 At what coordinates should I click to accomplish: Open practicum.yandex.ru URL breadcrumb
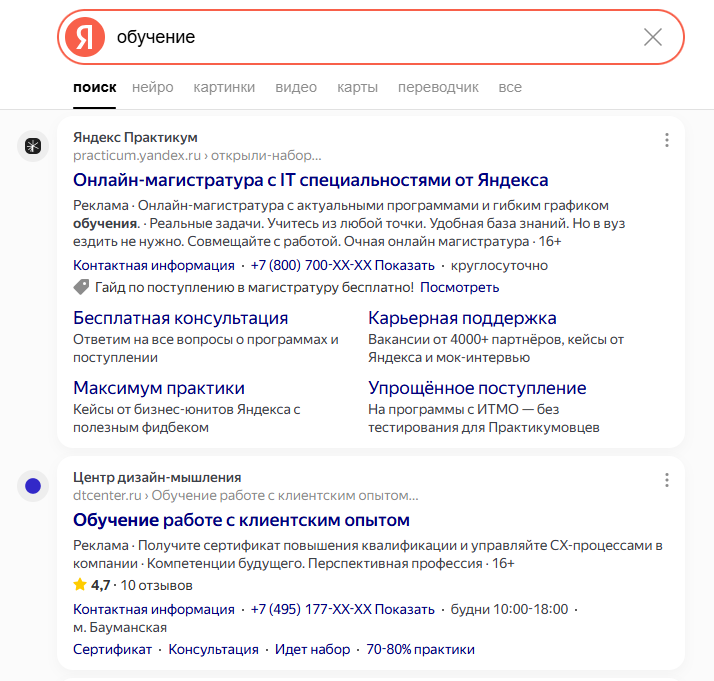click(197, 156)
